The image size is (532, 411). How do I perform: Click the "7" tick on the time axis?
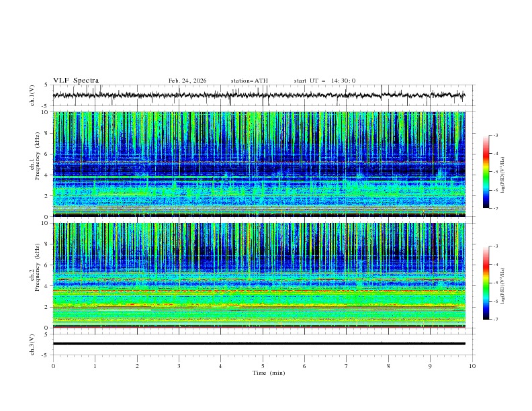[347, 366]
